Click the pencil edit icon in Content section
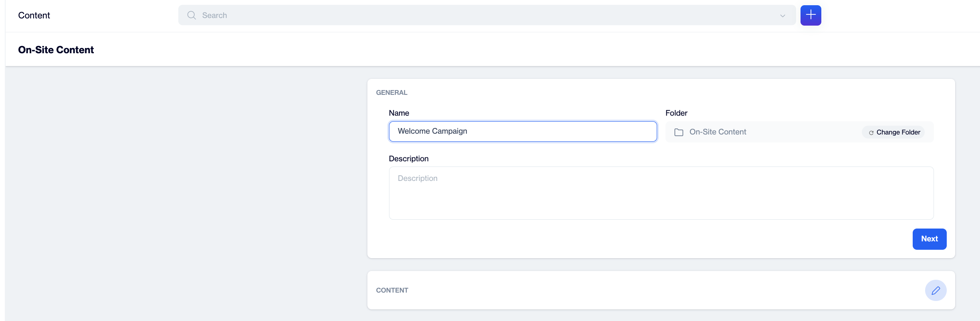The image size is (980, 321). (x=936, y=290)
